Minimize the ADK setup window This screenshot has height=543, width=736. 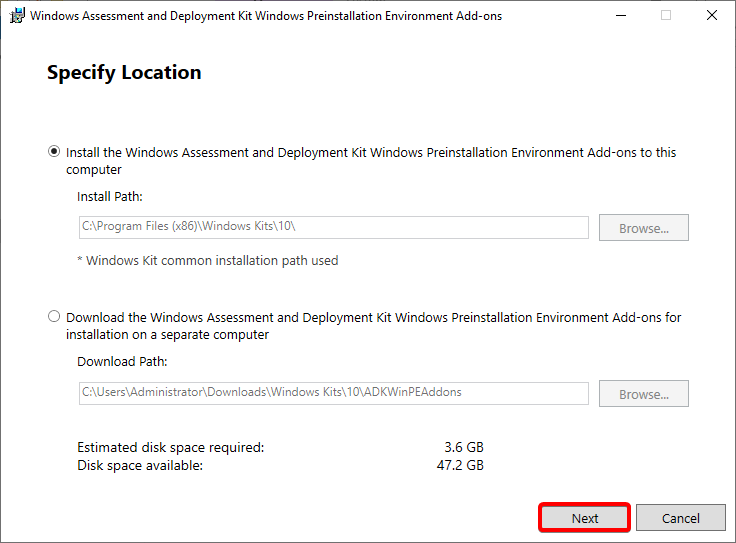point(621,15)
